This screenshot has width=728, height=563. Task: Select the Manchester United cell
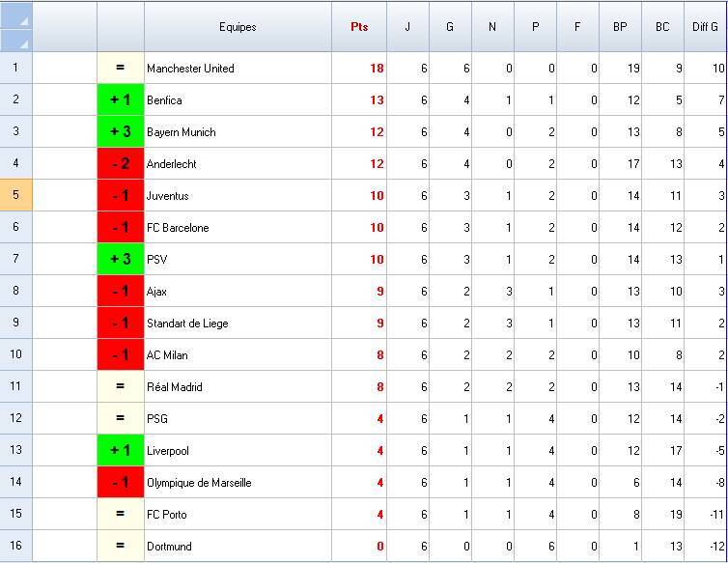(238, 69)
